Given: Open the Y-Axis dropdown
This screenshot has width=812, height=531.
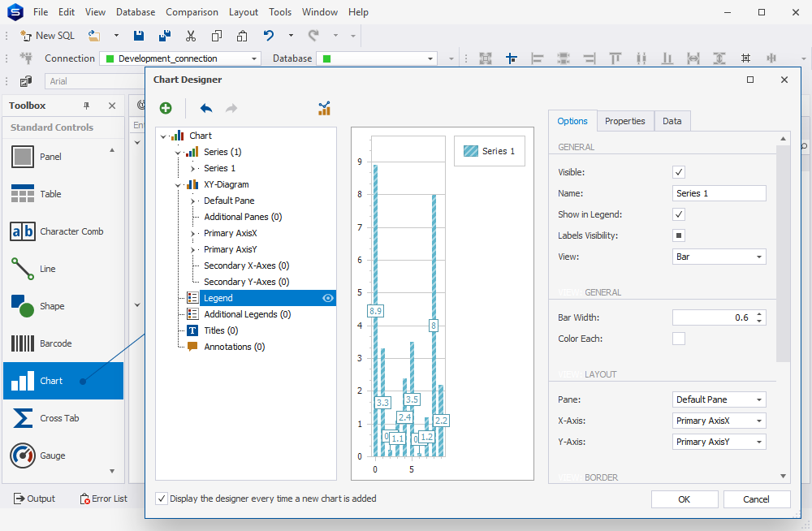Looking at the screenshot, I should pyautogui.click(x=719, y=442).
